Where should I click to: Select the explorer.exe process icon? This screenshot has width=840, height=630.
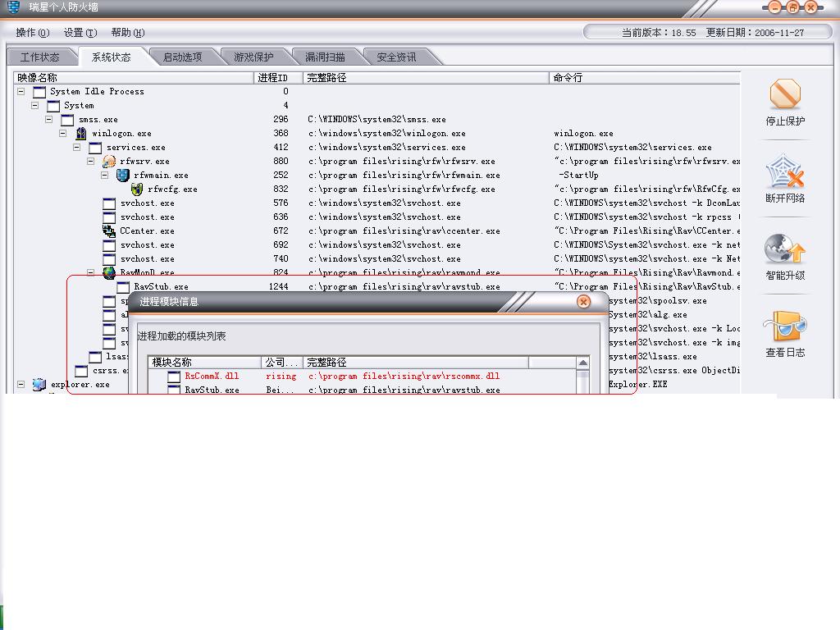pyautogui.click(x=39, y=384)
